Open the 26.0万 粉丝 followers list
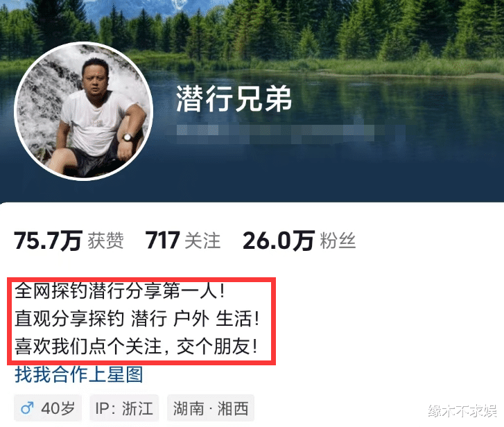Viewport: 504px width, 427px height. (299, 241)
